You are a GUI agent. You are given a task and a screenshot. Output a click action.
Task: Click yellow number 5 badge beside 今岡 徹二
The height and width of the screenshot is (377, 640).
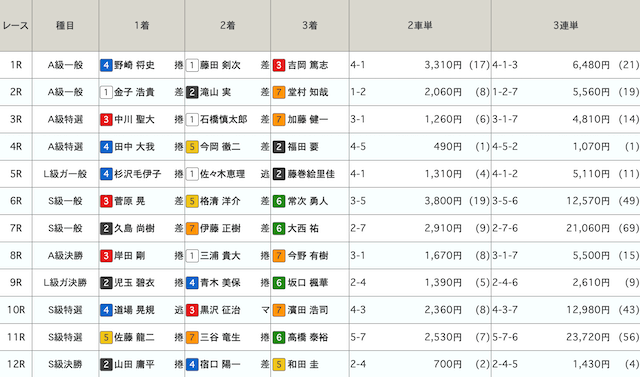pos(192,147)
